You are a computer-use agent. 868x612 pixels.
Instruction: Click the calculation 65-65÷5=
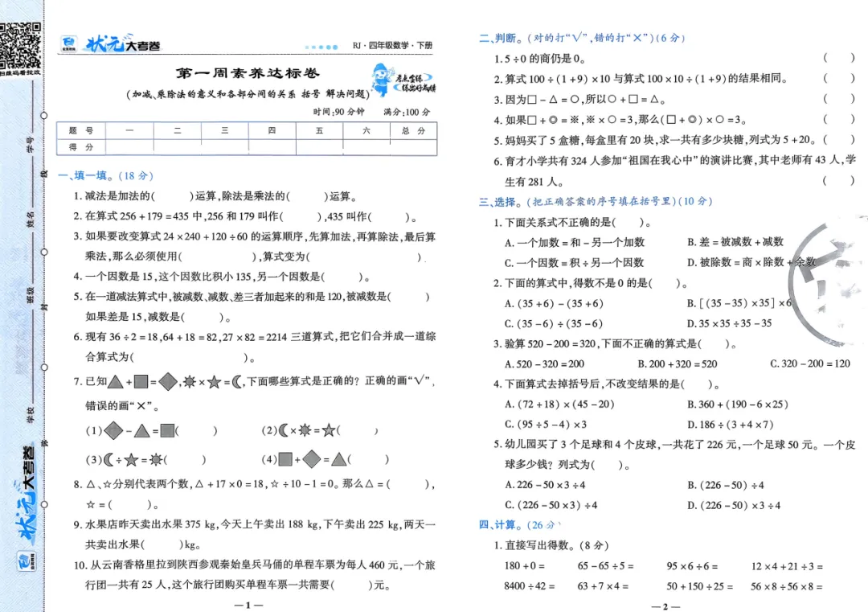605,566
